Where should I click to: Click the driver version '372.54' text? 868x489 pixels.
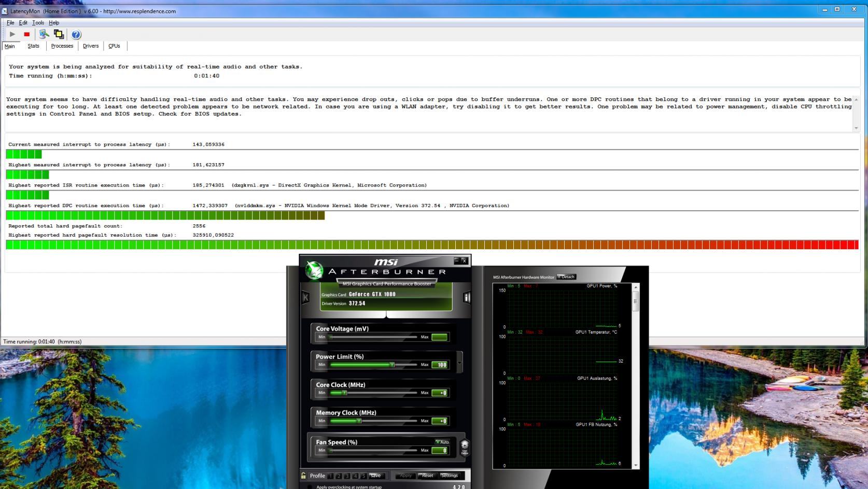pyautogui.click(x=357, y=304)
